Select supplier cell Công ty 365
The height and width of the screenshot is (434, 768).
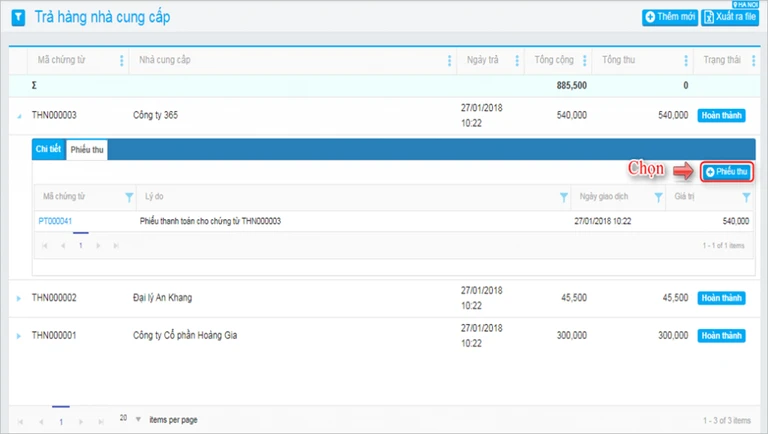pyautogui.click(x=155, y=115)
